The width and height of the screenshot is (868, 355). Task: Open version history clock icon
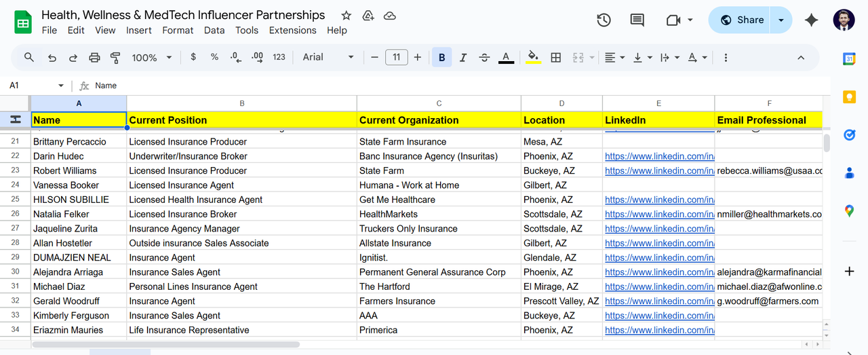(604, 20)
